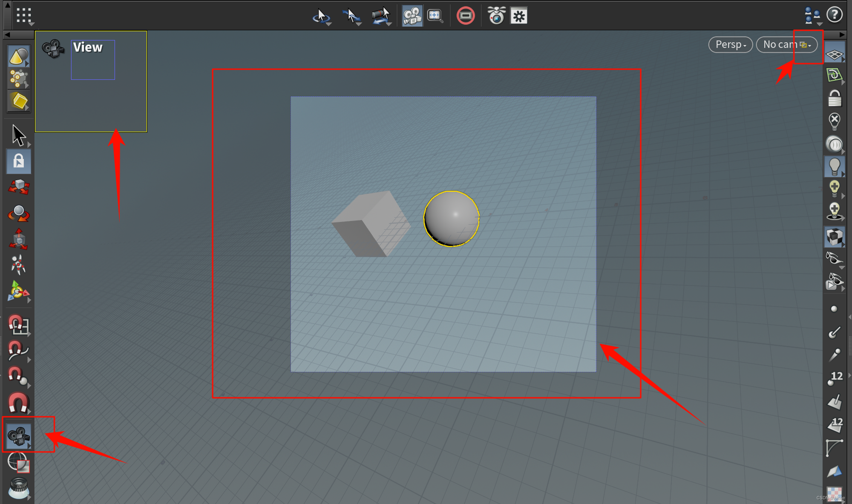Toggle point trails display icon
The image size is (852, 504).
click(834, 354)
